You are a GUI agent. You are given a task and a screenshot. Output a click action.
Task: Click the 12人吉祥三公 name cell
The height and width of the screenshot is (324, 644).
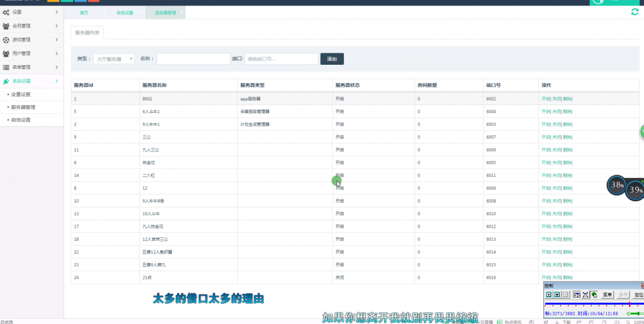coord(155,240)
